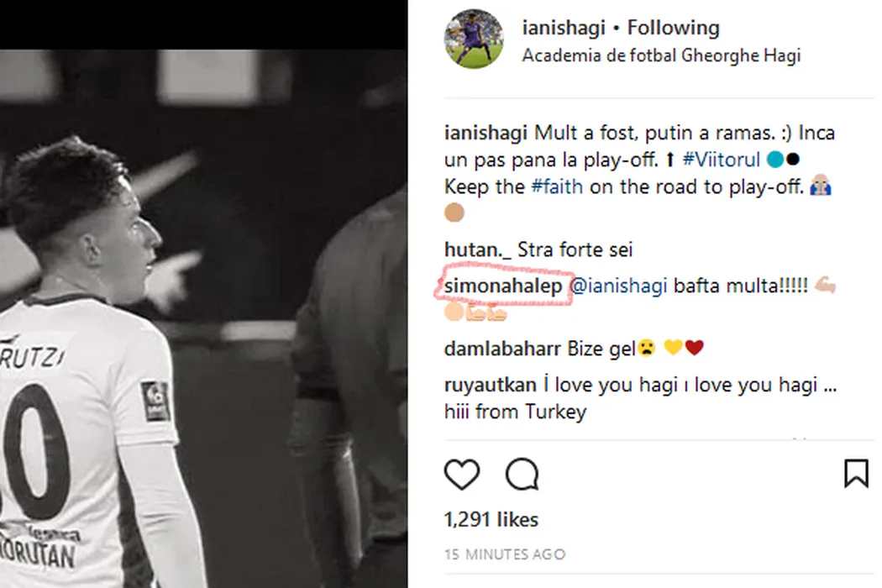
Task: Open comments via the speech bubble icon
Action: pyautogui.click(x=522, y=475)
